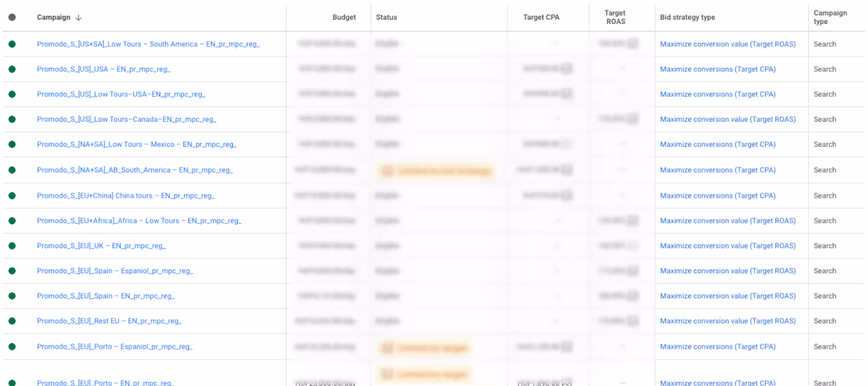Click green status dot for Promodo_S_[US]_USA campaign

click(x=12, y=69)
